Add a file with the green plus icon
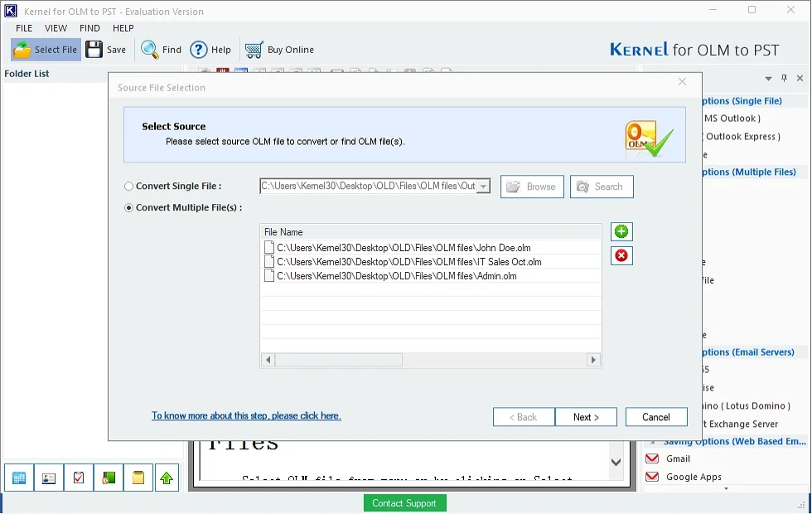The height and width of the screenshot is (514, 812). click(621, 231)
